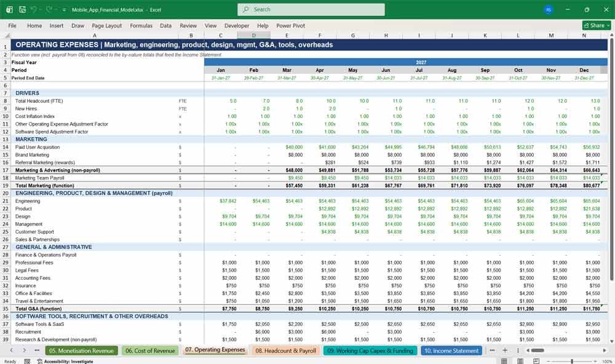Click horizontal scrollbar right arrow
Image resolution: width=615 pixels, height=364 pixels.
click(x=605, y=350)
